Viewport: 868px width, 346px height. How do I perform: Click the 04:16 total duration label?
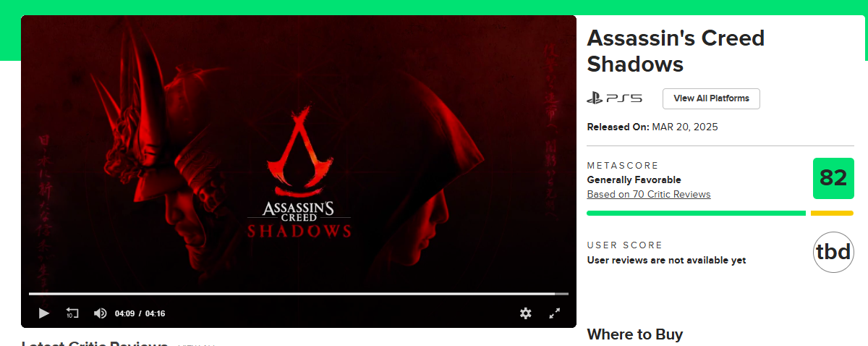click(x=155, y=313)
